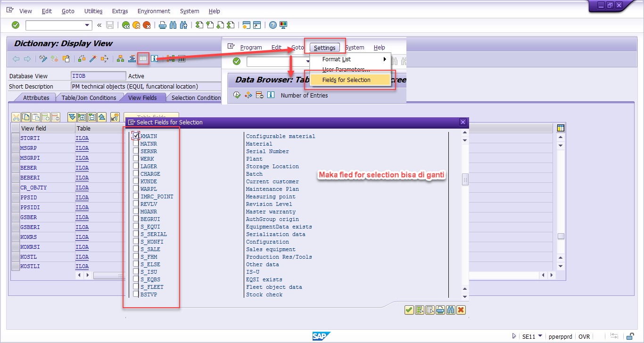Expand the SE11 status bar dropdown
The width and height of the screenshot is (644, 343).
pos(540,336)
